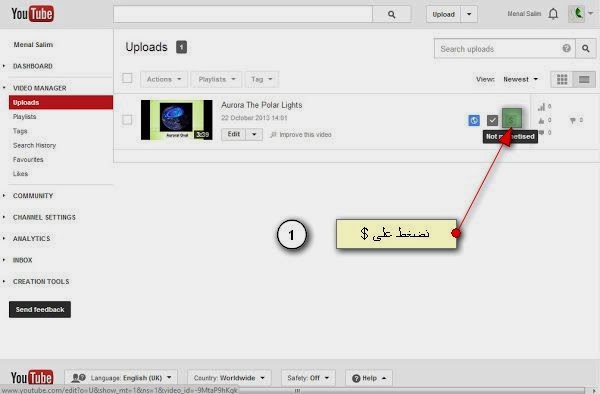600x394 pixels.
Task: Open the notifications bell
Action: point(553,14)
